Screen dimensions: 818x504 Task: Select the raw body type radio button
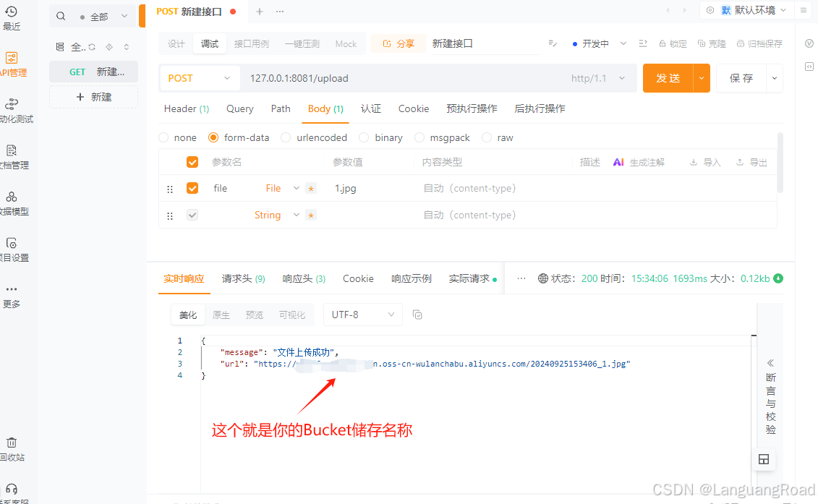[x=492, y=137]
